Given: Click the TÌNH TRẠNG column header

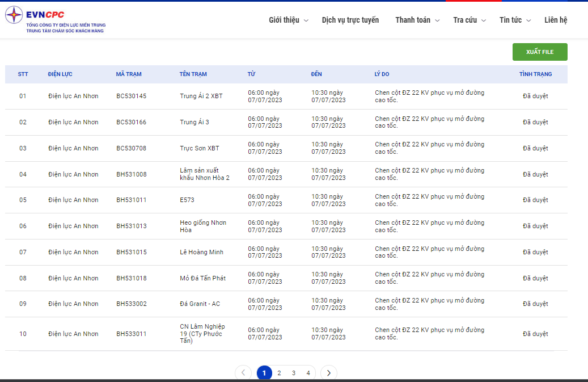Looking at the screenshot, I should tap(535, 74).
